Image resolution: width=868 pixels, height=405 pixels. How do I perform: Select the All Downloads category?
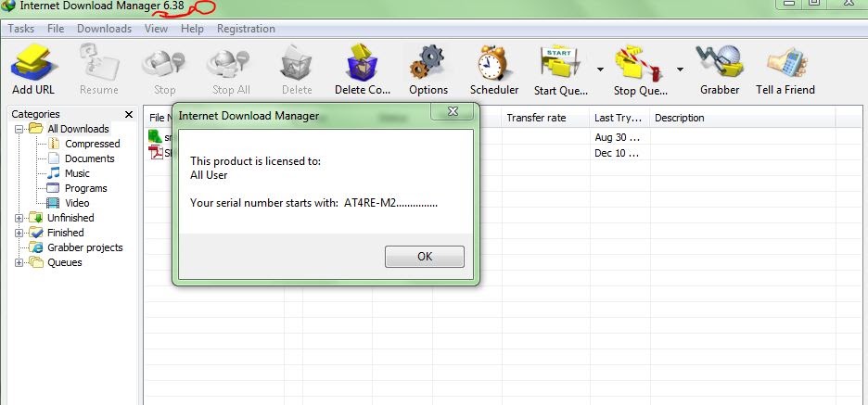point(78,129)
